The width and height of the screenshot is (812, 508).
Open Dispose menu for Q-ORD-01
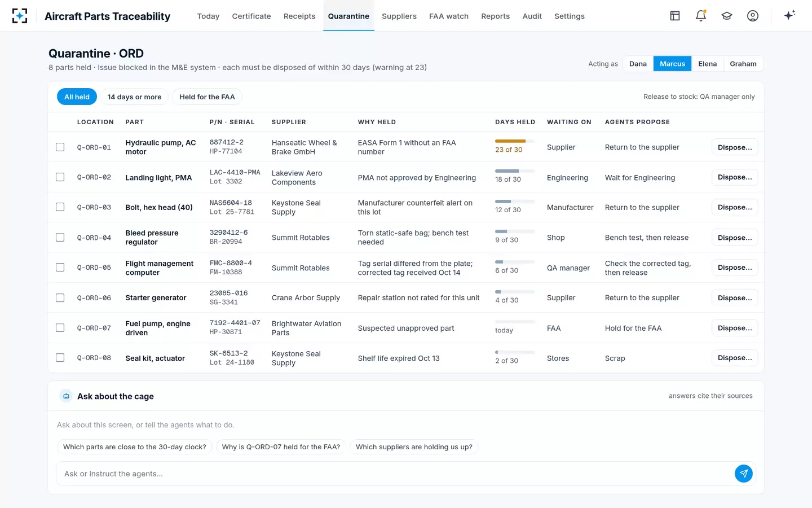point(735,147)
